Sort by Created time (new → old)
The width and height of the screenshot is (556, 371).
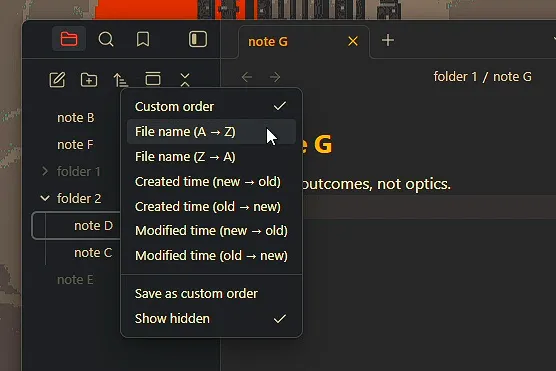click(211, 182)
